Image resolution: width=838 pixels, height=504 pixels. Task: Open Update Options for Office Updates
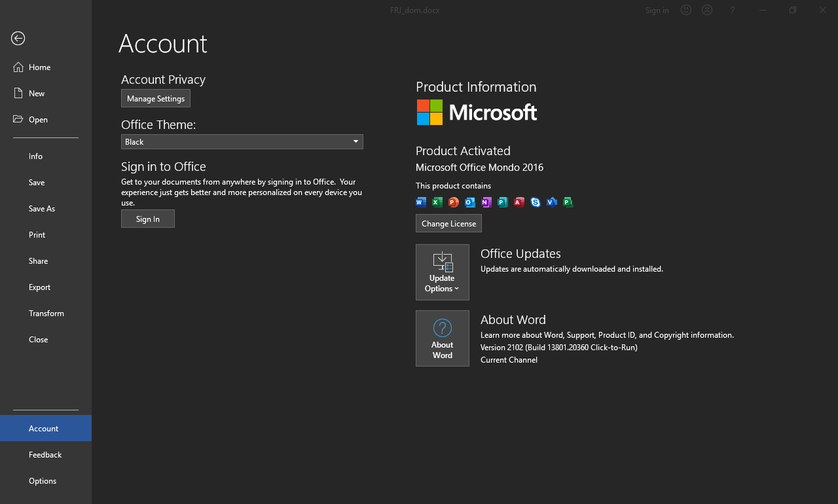pos(442,272)
